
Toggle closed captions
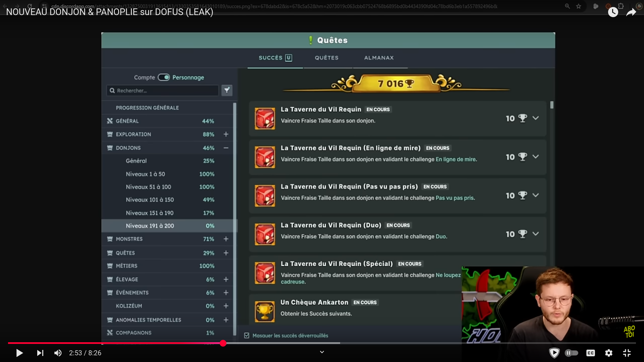pyautogui.click(x=591, y=353)
